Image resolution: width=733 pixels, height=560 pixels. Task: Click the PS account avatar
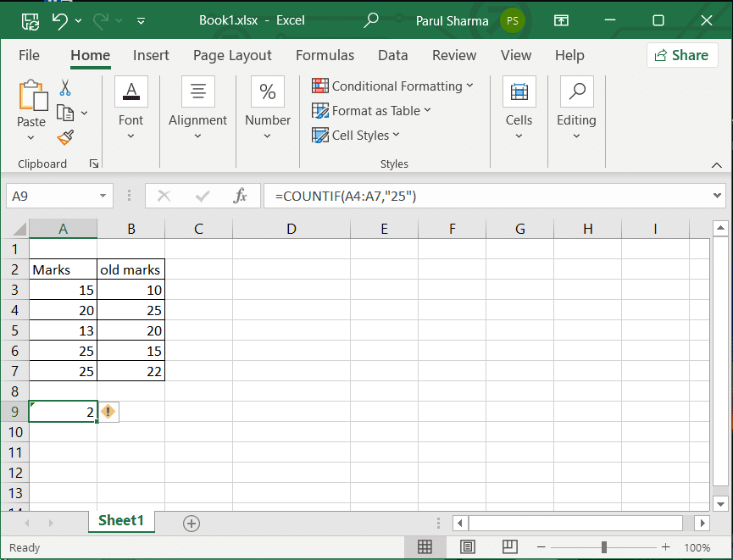tap(513, 21)
